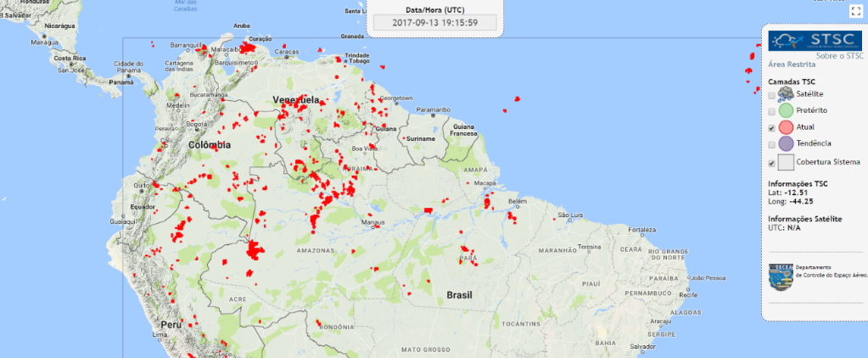This screenshot has height=358, width=868.
Task: Toggle fullscreen map view
Action: [855, 11]
